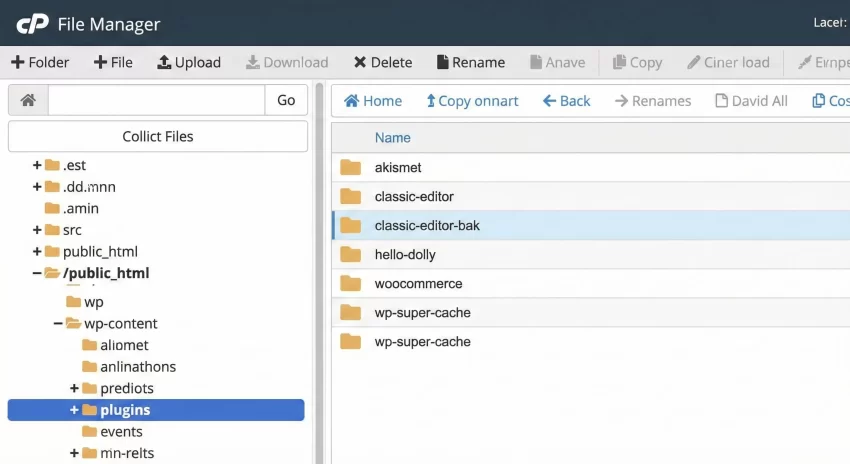This screenshot has width=850, height=464.
Task: Collapse the /public_html tree node
Action: click(x=37, y=273)
